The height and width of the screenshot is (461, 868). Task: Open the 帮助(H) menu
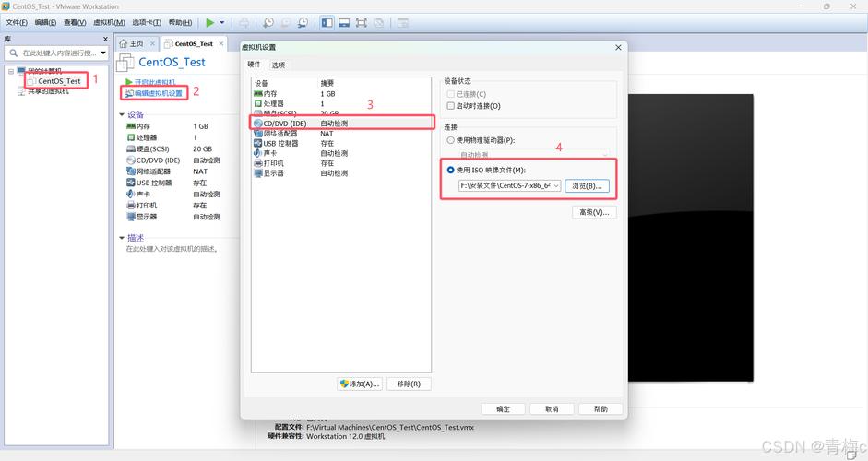180,23
